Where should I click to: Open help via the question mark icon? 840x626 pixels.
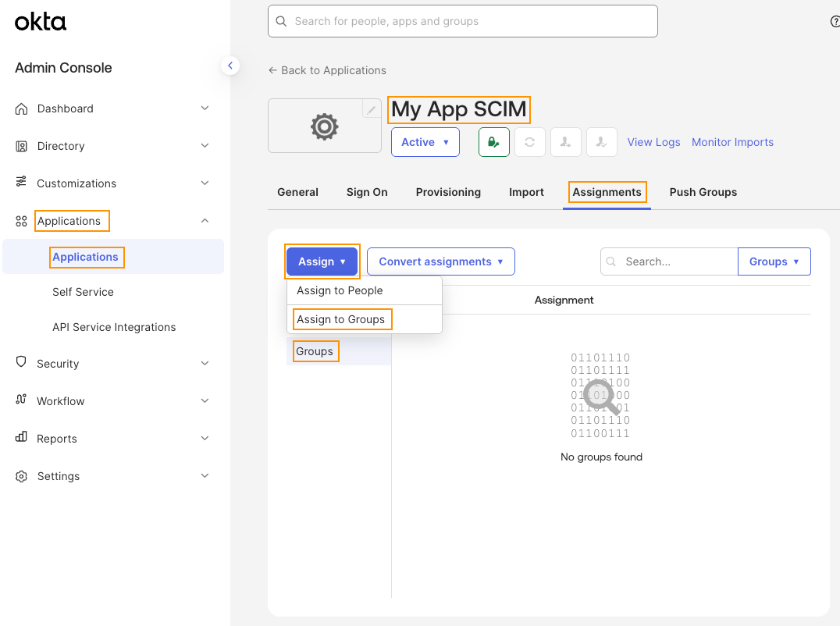coord(835,21)
